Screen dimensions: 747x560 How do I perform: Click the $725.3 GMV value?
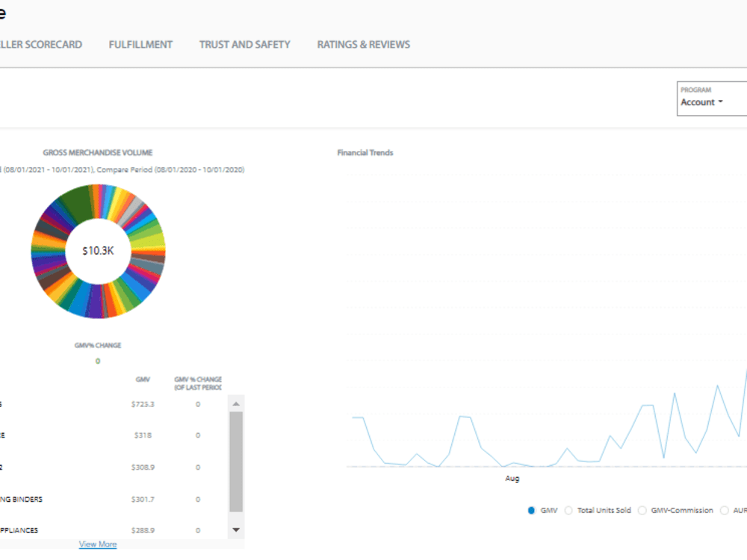[x=143, y=404]
